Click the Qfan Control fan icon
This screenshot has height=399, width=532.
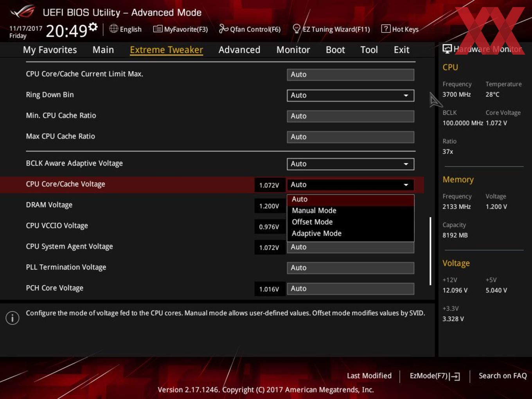(x=223, y=29)
